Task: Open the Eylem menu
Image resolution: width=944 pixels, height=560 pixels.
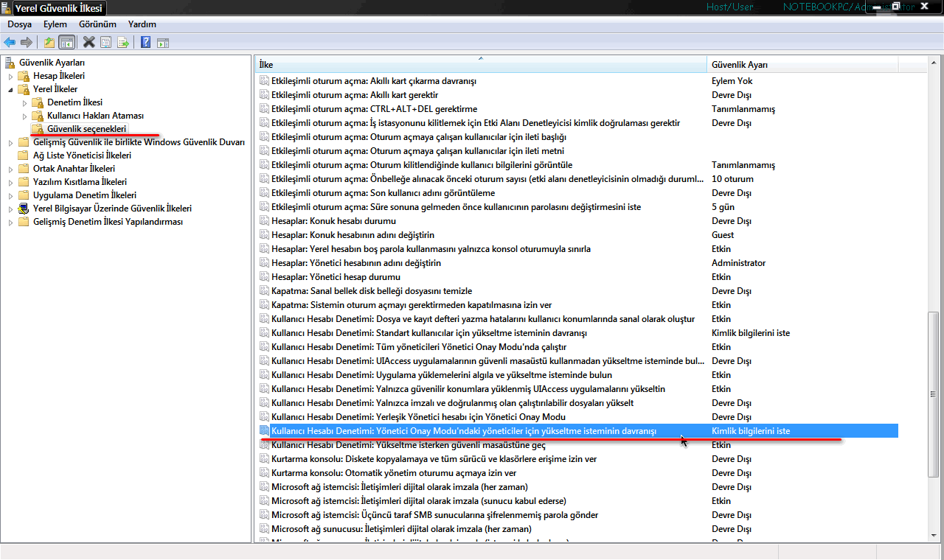Action: click(x=55, y=24)
